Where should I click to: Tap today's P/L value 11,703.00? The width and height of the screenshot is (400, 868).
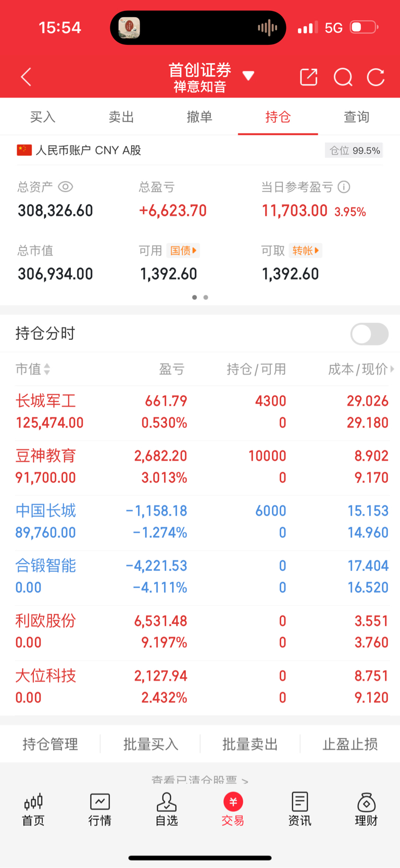pyautogui.click(x=295, y=211)
